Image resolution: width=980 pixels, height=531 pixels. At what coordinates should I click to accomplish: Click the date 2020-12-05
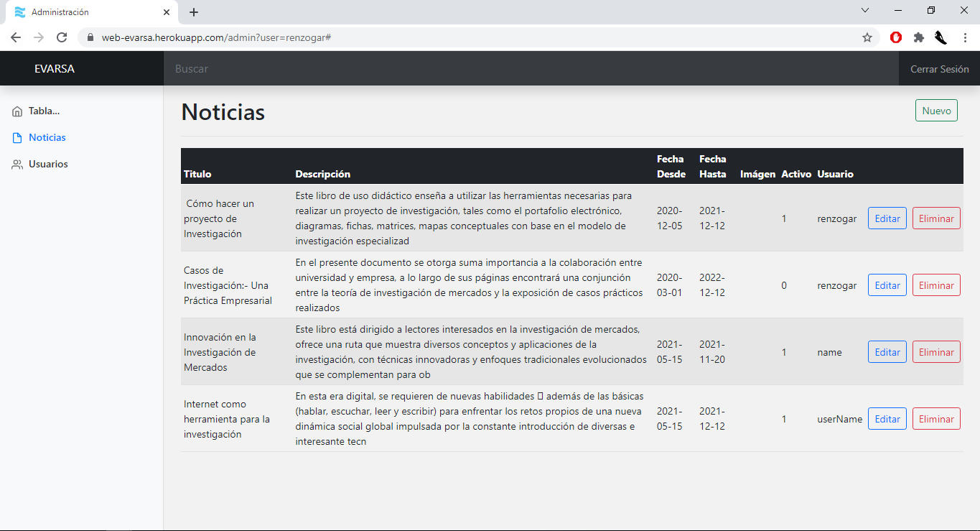[670, 218]
